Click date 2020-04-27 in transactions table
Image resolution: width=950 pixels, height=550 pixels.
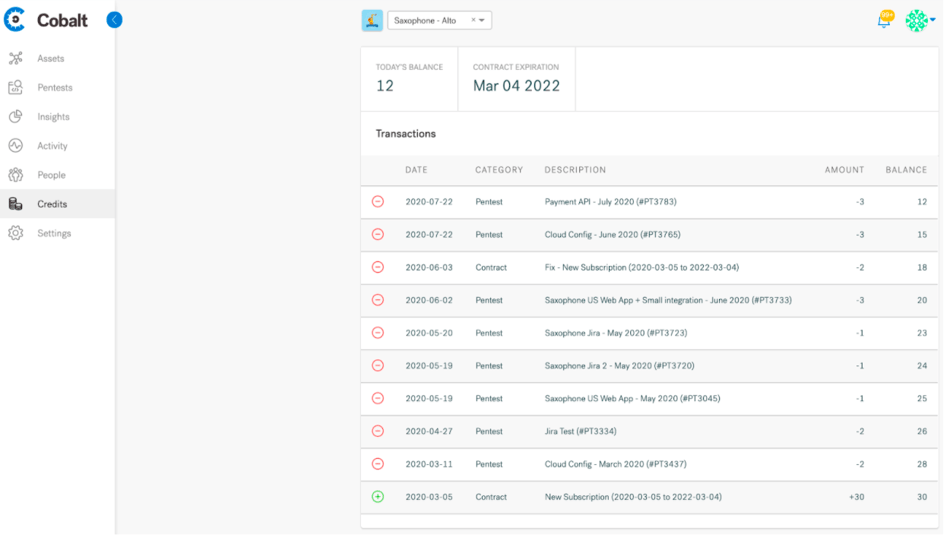coord(429,431)
